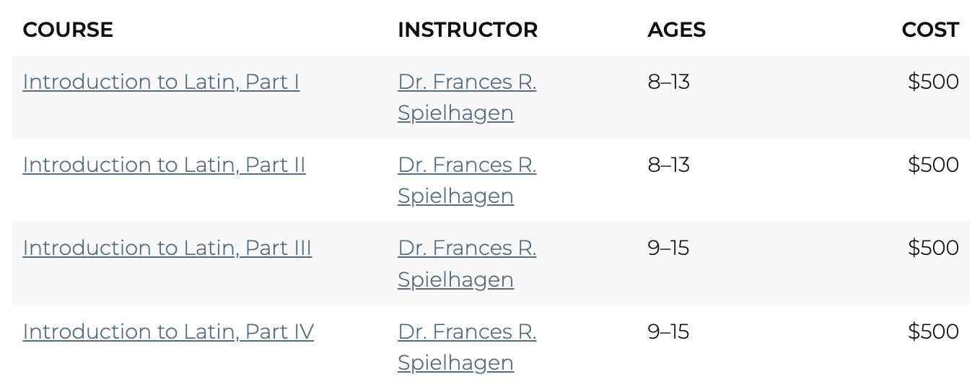Click the COURSE column header
The width and height of the screenshot is (980, 390).
68,30
